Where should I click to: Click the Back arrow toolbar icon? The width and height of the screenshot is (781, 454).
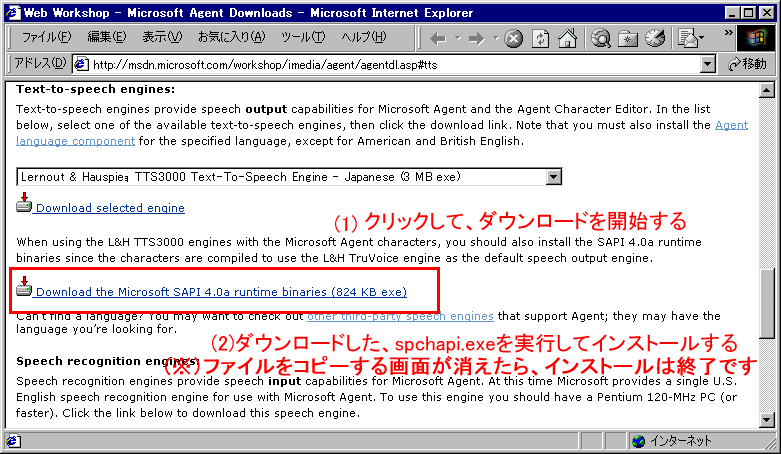[438, 38]
